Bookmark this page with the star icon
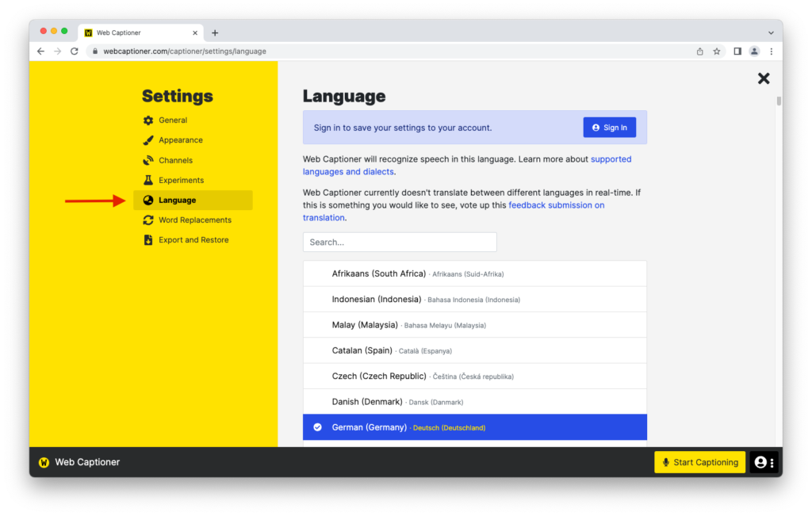The image size is (812, 516). click(x=717, y=52)
